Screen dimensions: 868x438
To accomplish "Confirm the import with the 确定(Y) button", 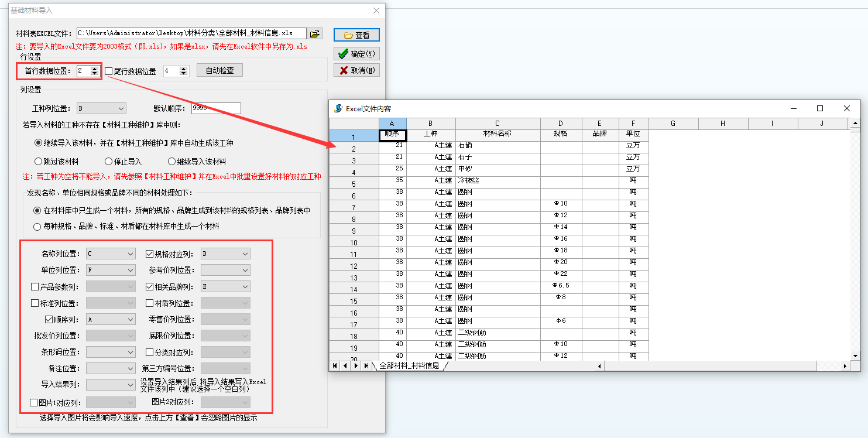I will 356,54.
